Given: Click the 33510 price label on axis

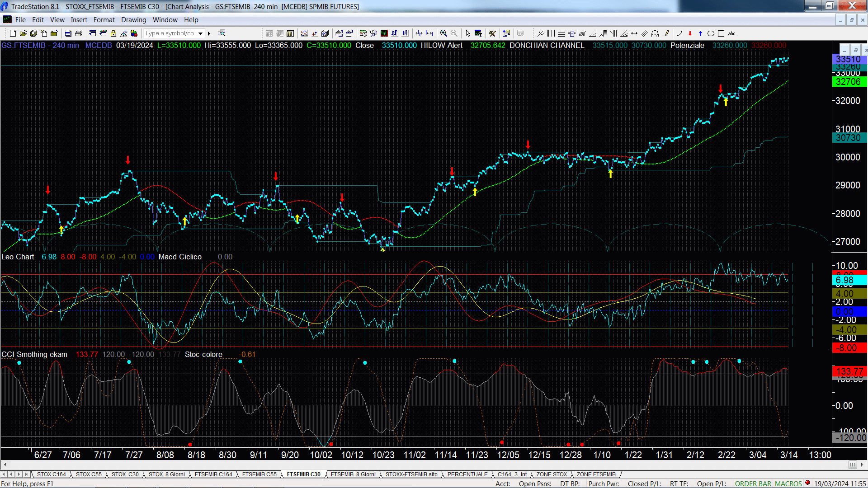Looking at the screenshot, I should (x=849, y=59).
